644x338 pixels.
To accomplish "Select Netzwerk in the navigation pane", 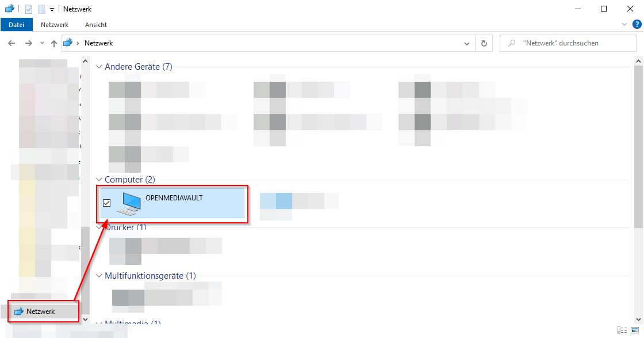I will point(40,312).
